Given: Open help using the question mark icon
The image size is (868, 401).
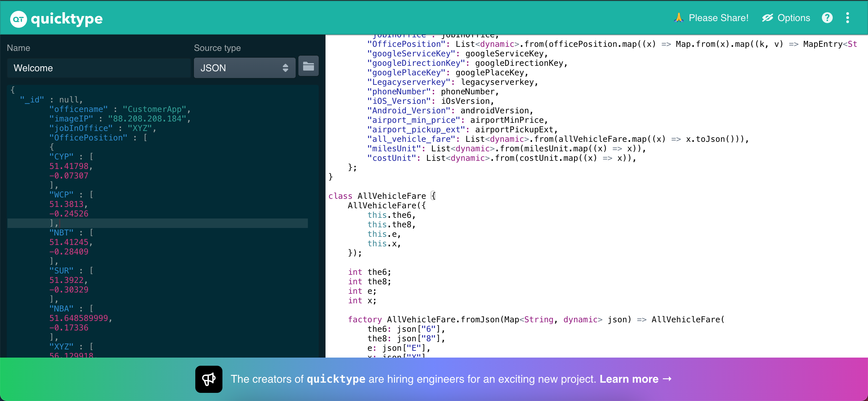Looking at the screenshot, I should click(x=827, y=18).
